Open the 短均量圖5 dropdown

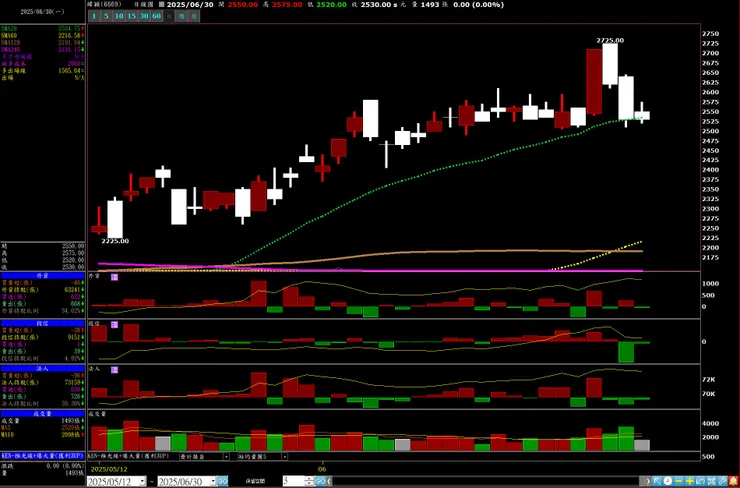285,456
